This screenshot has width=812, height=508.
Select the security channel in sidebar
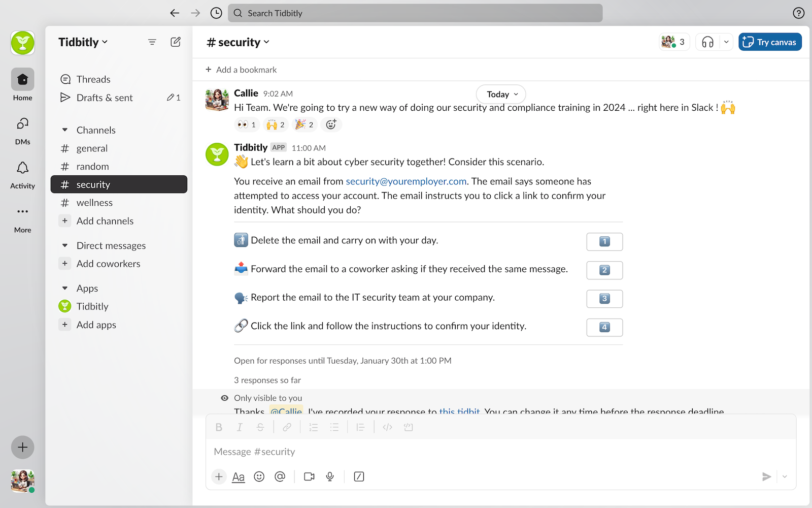click(x=119, y=184)
